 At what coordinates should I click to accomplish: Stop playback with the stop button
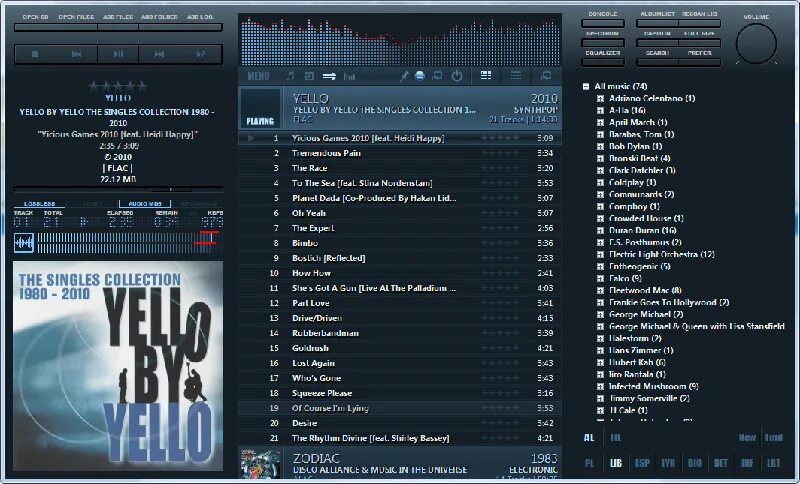click(x=35, y=54)
